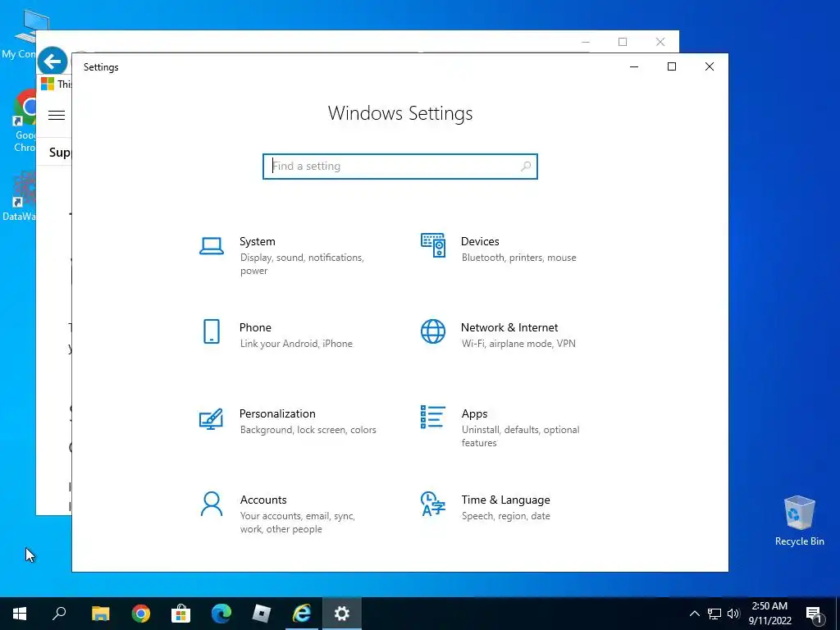Click the taskbar search magnifier
Screen dimensions: 840x630
[x=59, y=614]
